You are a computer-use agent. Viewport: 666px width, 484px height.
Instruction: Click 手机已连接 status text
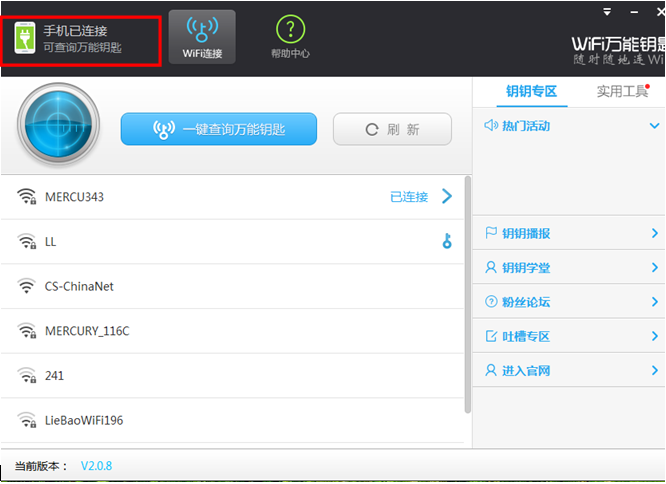pyautogui.click(x=75, y=31)
